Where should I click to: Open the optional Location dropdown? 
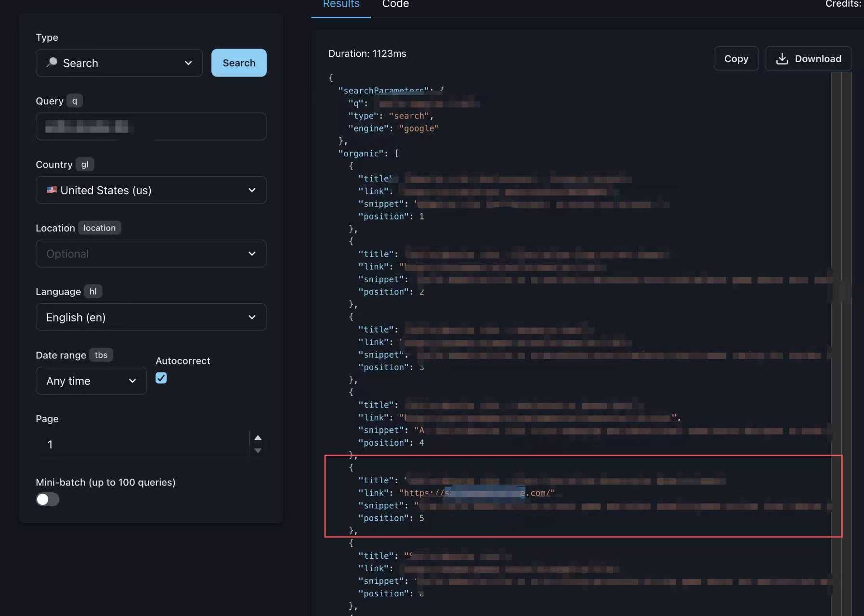tap(151, 253)
